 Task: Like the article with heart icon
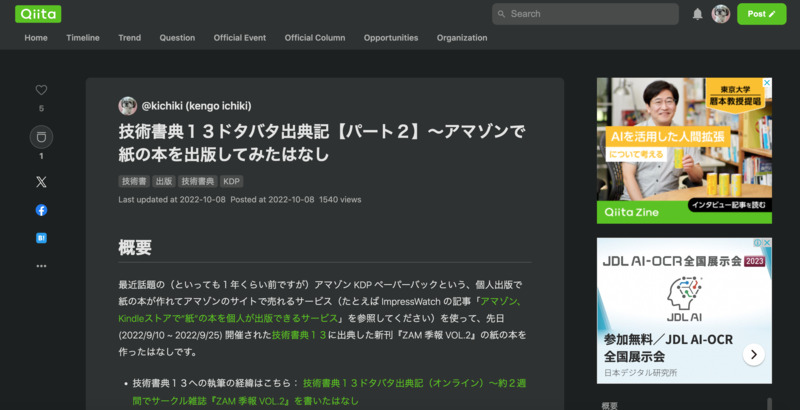tap(41, 90)
